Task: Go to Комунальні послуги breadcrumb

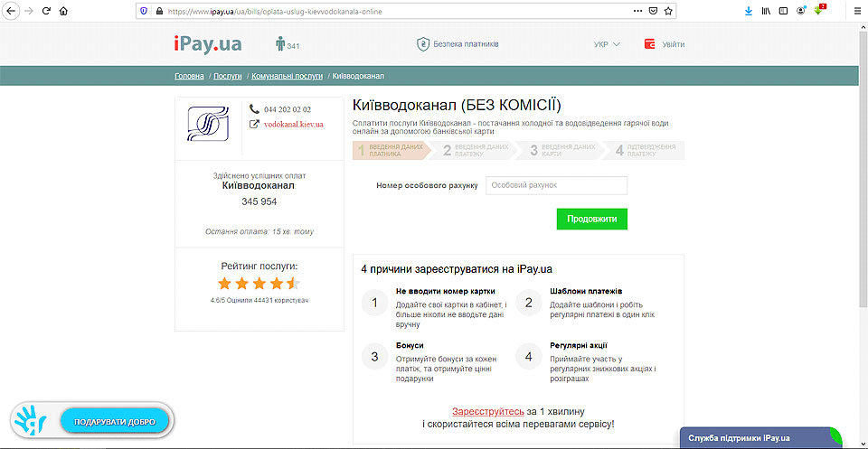Action: click(288, 76)
